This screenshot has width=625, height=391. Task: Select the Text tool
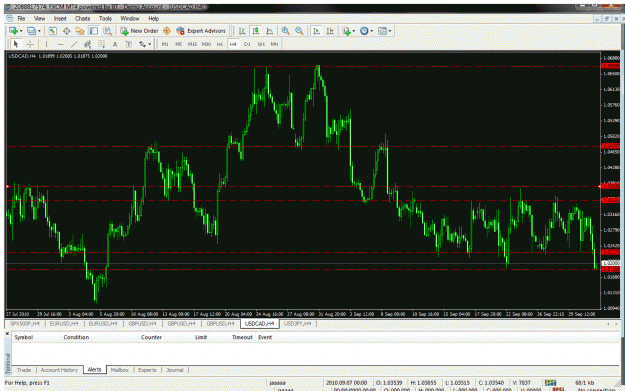tap(115, 44)
